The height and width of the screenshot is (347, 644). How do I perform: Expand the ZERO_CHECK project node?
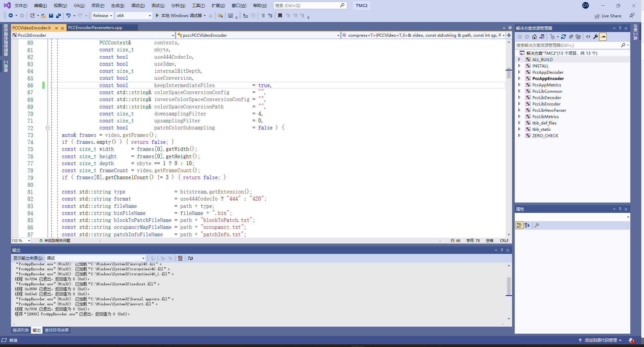point(519,135)
